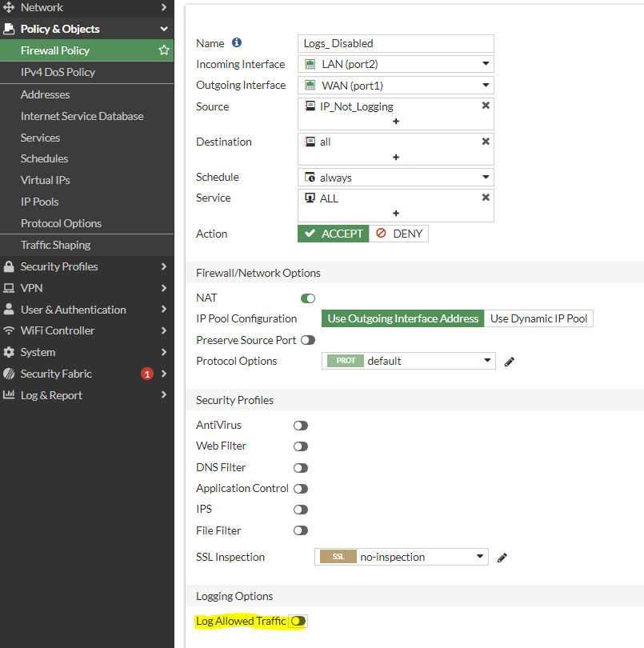644x648 pixels.
Task: Click the info icon beside Name
Action: pos(237,43)
